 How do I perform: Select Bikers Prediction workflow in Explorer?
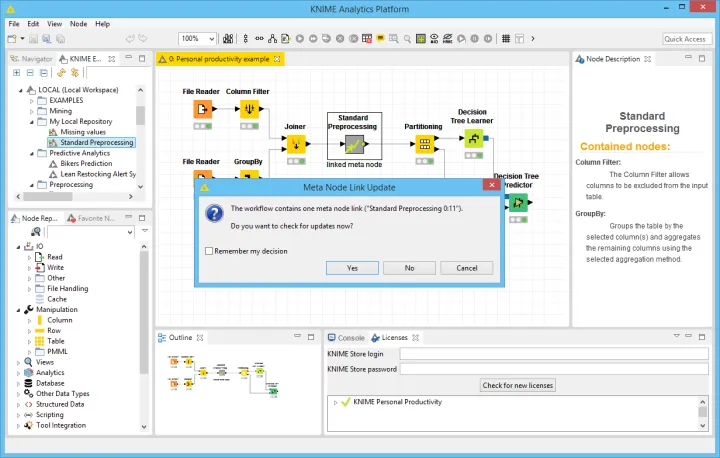click(86, 164)
